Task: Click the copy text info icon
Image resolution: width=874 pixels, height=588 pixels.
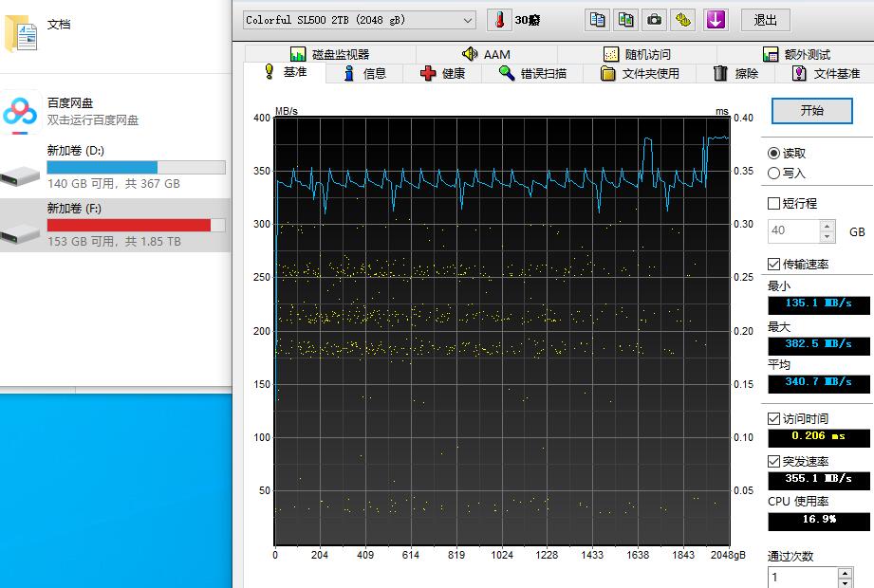Action: click(597, 20)
